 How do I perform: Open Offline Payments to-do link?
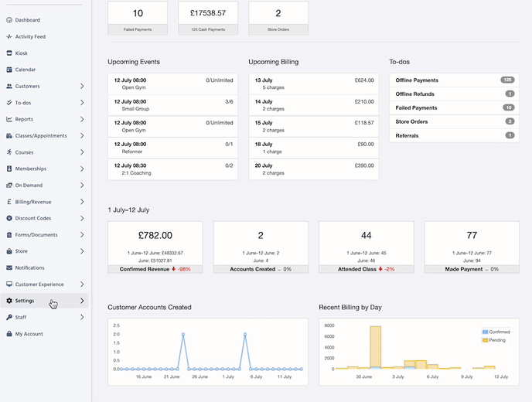[417, 80]
